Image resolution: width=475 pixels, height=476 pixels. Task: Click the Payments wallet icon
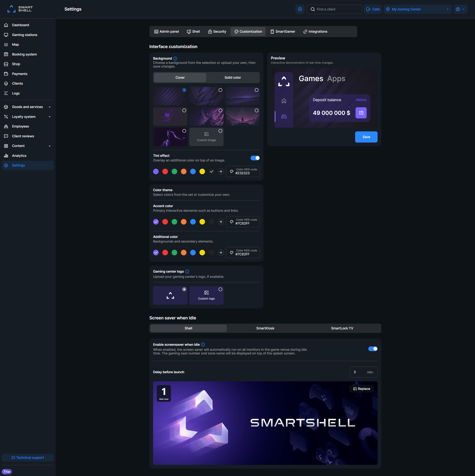(x=6, y=74)
